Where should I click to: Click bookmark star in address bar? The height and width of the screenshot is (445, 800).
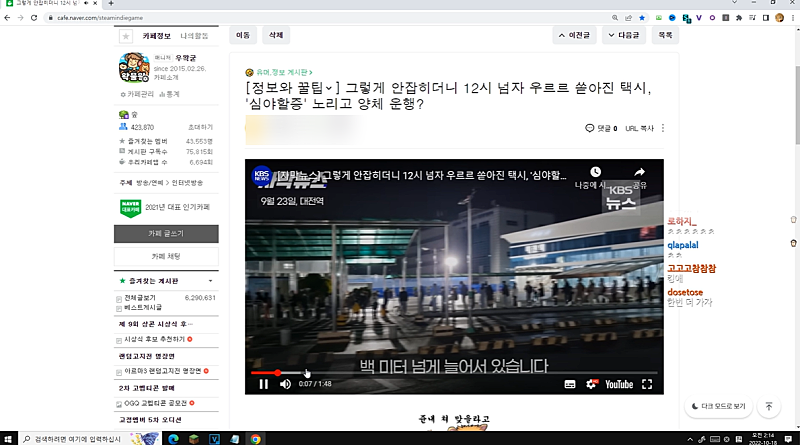[x=642, y=18]
